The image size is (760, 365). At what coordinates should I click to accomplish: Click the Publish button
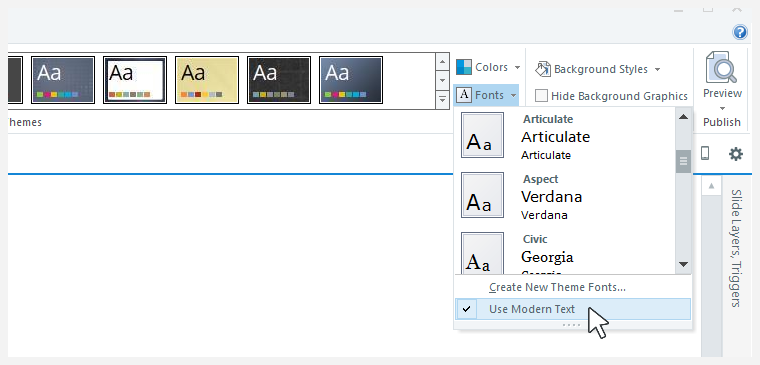(x=722, y=122)
